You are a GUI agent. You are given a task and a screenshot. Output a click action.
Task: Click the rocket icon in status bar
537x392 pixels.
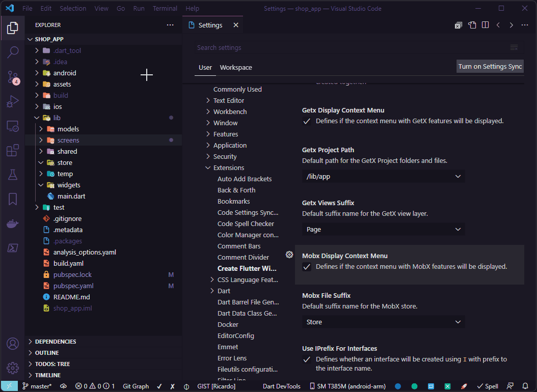coord(464,386)
